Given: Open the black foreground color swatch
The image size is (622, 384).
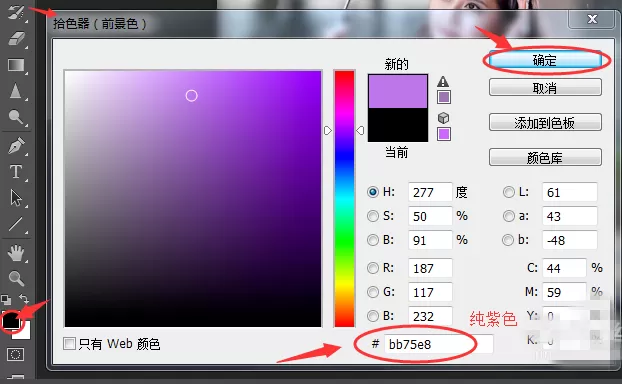Looking at the screenshot, I should (11, 321).
